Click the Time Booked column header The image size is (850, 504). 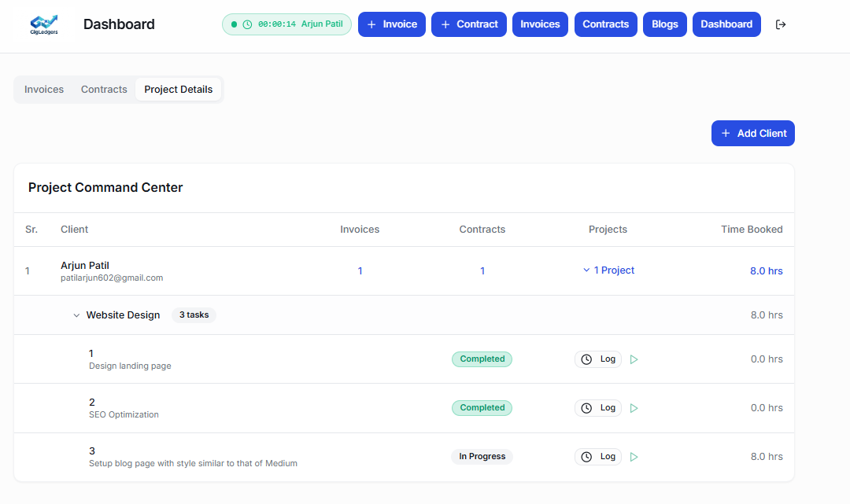pos(752,230)
